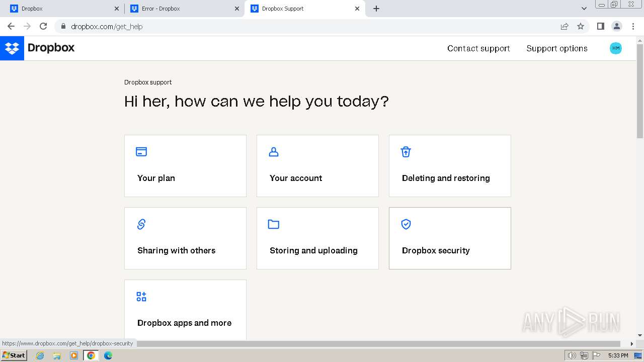Open Microsoft Edge from the taskbar

[x=108, y=355]
